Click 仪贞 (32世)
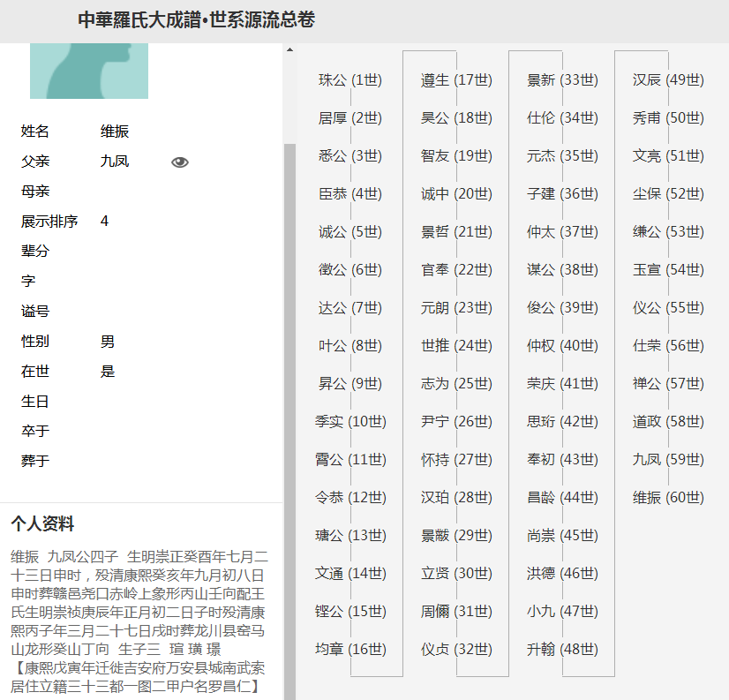This screenshot has width=729, height=700. (x=456, y=650)
